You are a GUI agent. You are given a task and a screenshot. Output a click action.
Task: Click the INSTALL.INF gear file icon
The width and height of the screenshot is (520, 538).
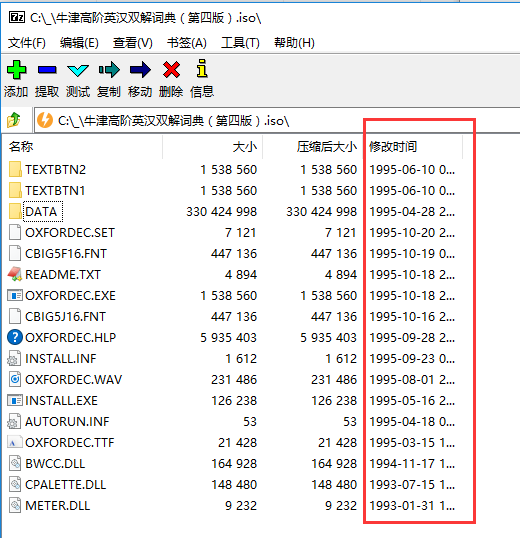tap(14, 359)
